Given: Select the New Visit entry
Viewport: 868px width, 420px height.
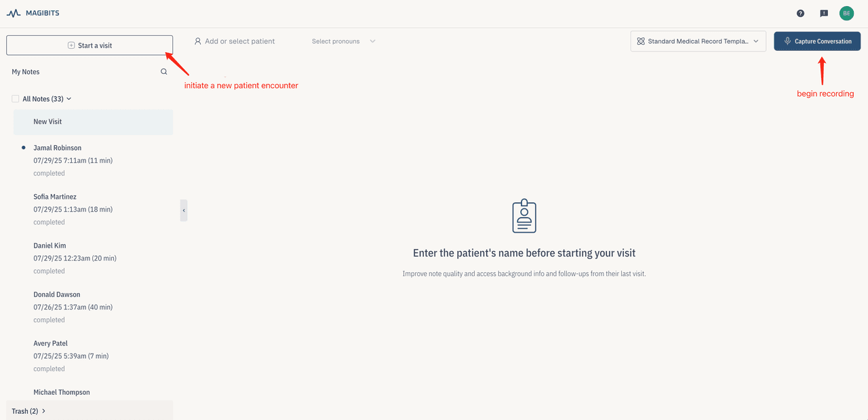Looking at the screenshot, I should coord(93,121).
